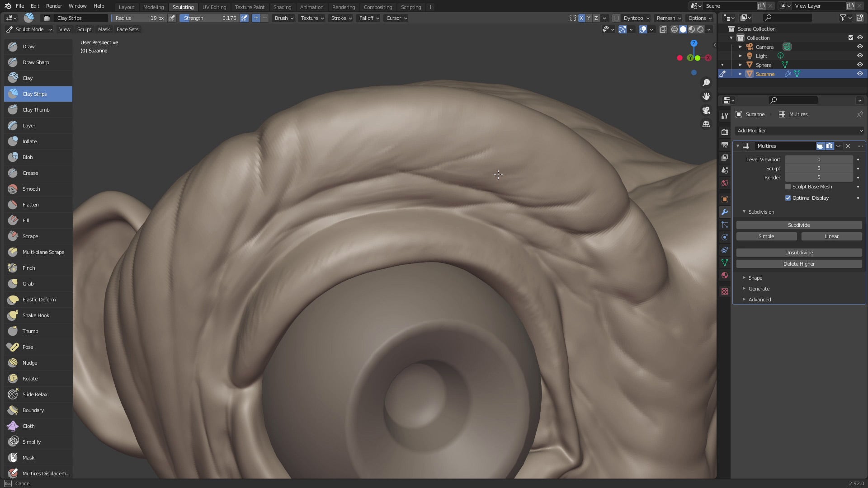Click the zoom viewport magnifier icon

(706, 83)
